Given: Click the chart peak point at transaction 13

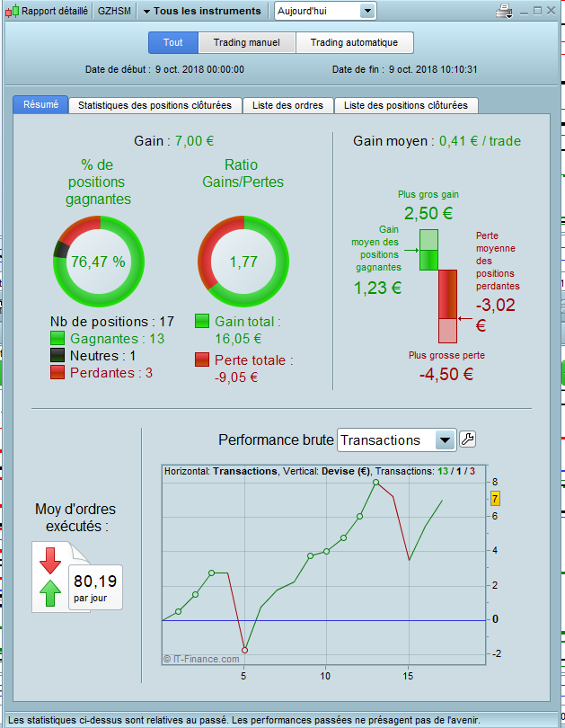Looking at the screenshot, I should 376,483.
